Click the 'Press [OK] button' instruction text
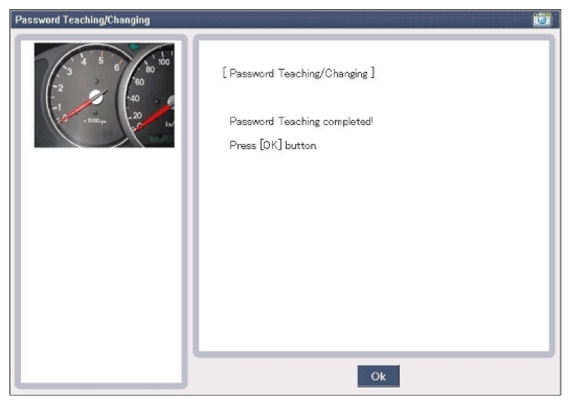Viewport: 571px width, 405px height. point(273,145)
